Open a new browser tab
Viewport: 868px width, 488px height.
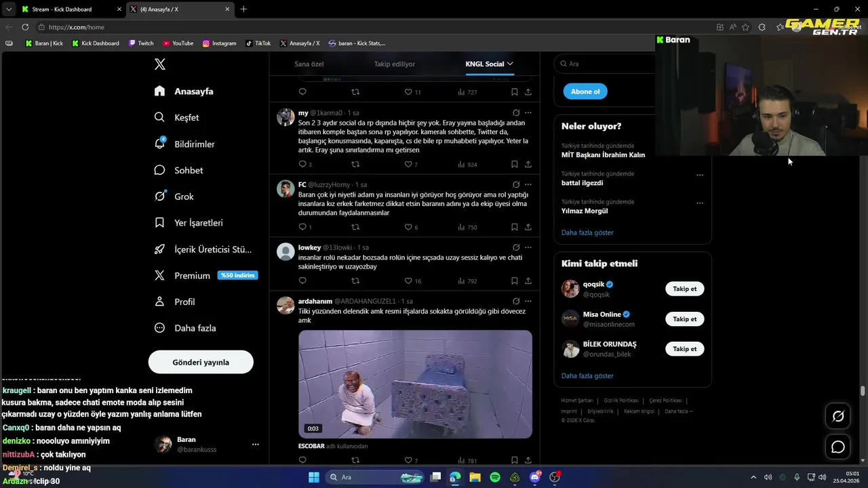(243, 9)
